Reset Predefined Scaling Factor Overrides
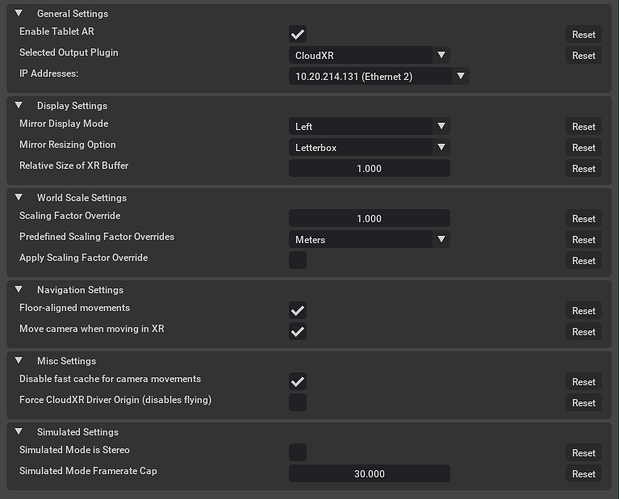The height and width of the screenshot is (499, 619). click(x=583, y=239)
